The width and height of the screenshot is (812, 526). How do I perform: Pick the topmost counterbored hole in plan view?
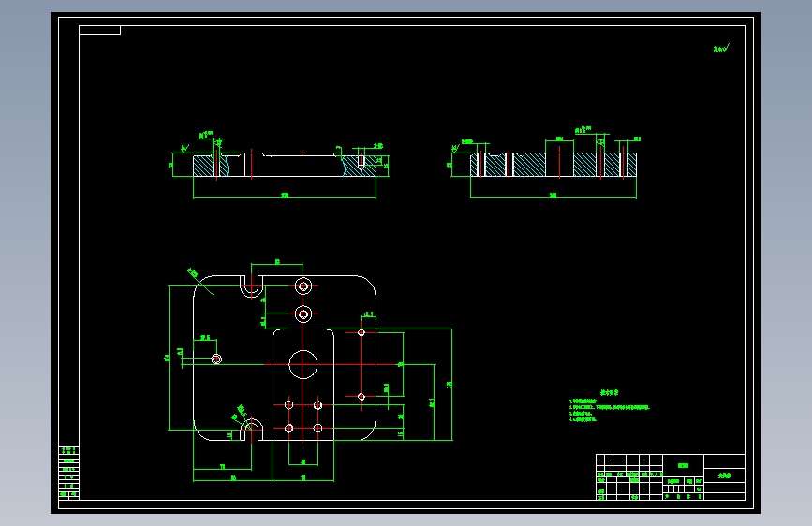pyautogui.click(x=303, y=285)
